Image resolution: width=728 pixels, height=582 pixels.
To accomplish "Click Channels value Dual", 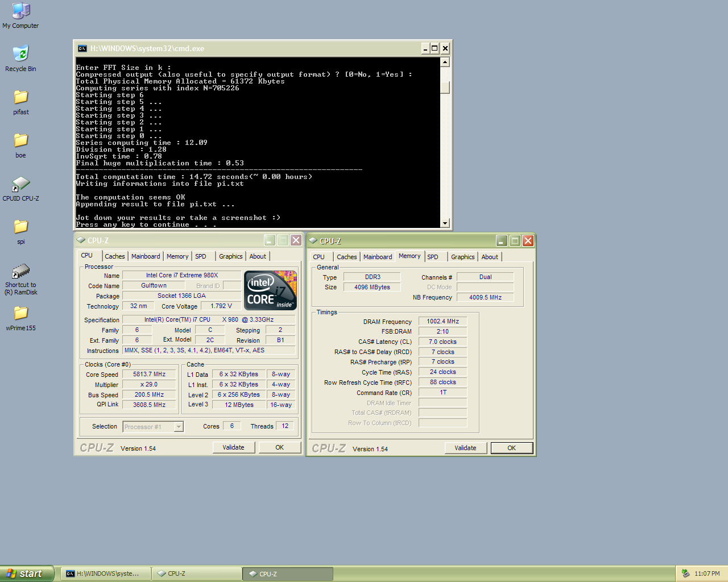I will pyautogui.click(x=485, y=277).
